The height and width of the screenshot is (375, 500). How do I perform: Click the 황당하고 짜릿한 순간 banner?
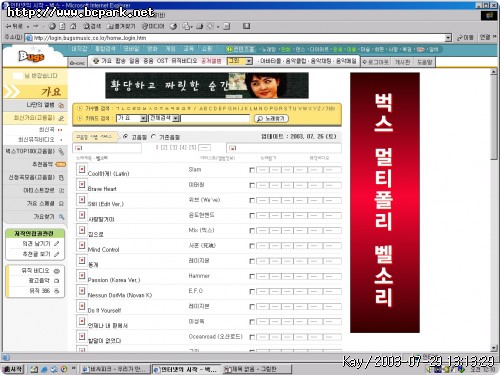[x=207, y=85]
